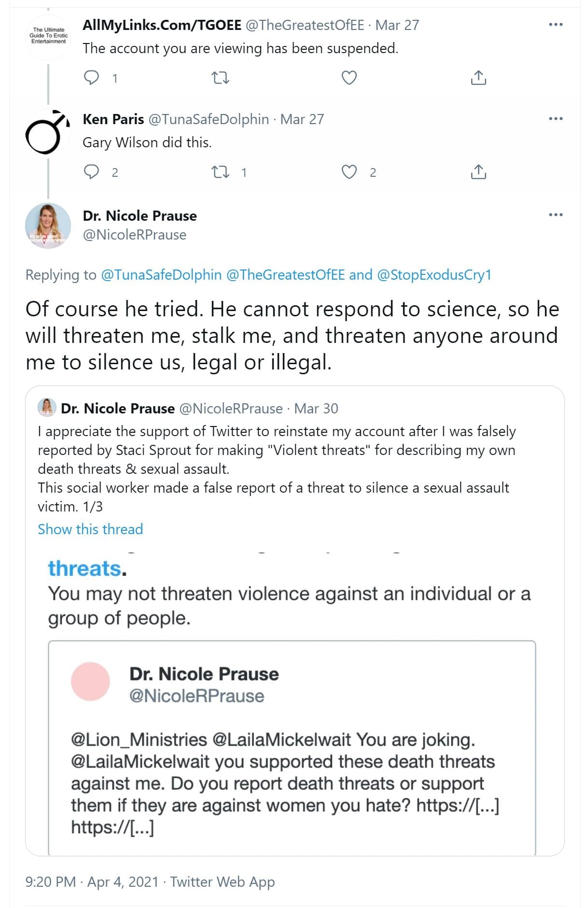Open more options on Ken Paris tweet
The width and height of the screenshot is (588, 908).
556,119
